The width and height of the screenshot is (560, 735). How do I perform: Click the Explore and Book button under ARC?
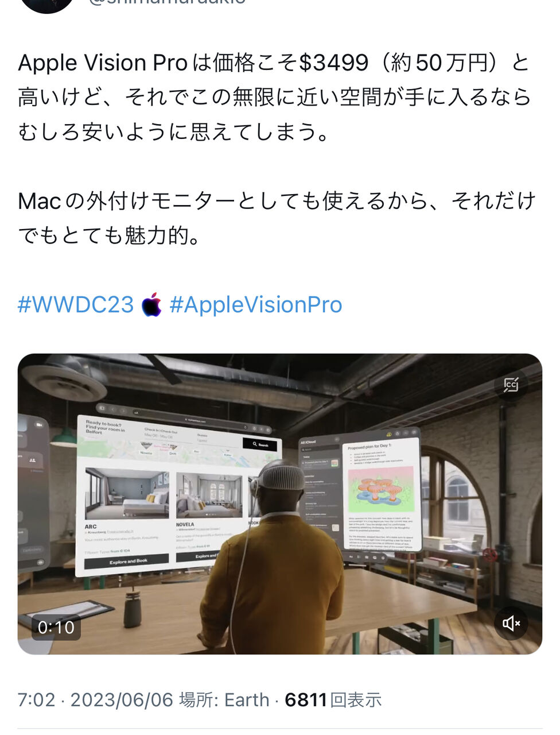click(127, 561)
